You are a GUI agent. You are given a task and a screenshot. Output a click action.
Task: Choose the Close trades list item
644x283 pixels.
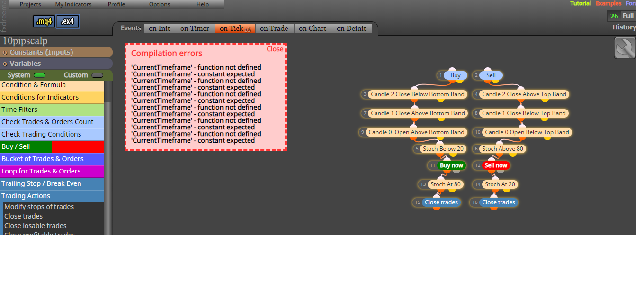tap(23, 216)
